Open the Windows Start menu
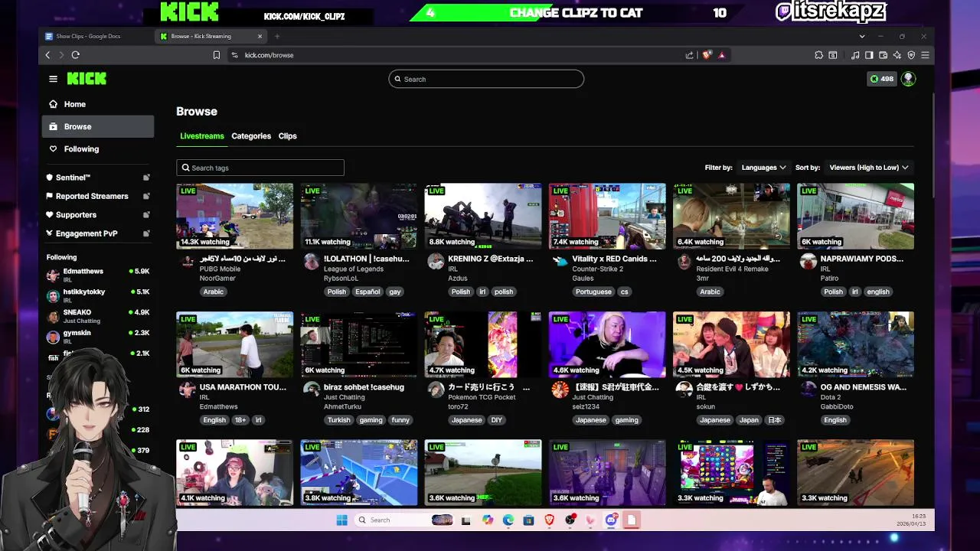The width and height of the screenshot is (980, 551). [x=341, y=520]
